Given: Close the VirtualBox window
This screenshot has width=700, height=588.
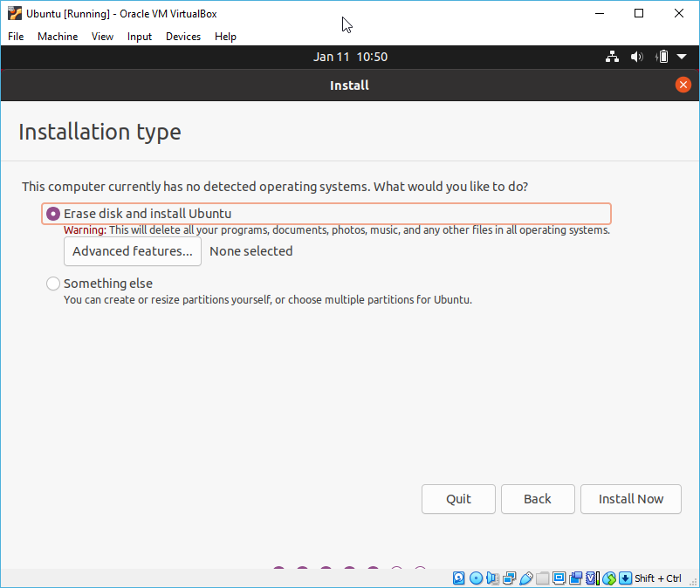Looking at the screenshot, I should tap(678, 13).
